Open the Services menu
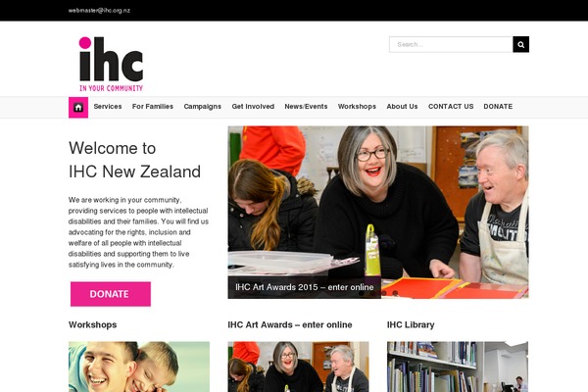588x392 pixels. [x=108, y=107]
